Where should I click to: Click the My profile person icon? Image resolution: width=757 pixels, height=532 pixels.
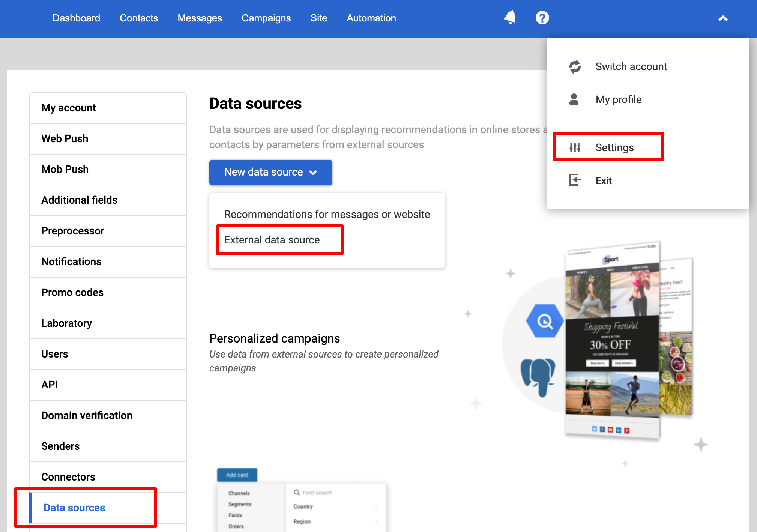(x=574, y=99)
